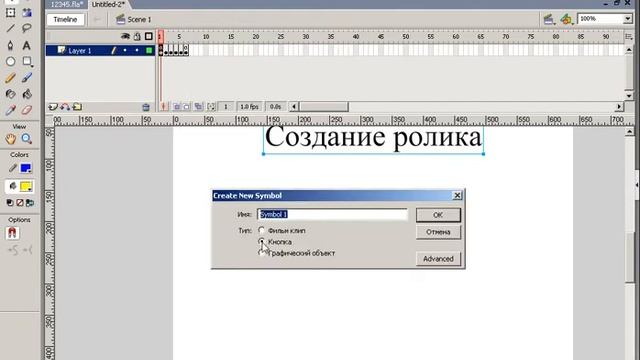The width and height of the screenshot is (640, 360).
Task: Click the Swap Colors icon
Action: (29, 203)
